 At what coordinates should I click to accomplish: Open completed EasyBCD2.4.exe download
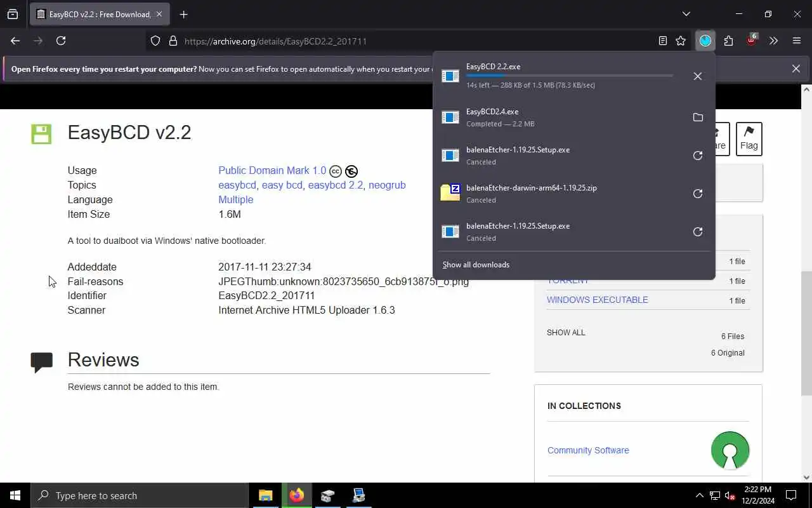pyautogui.click(x=558, y=117)
